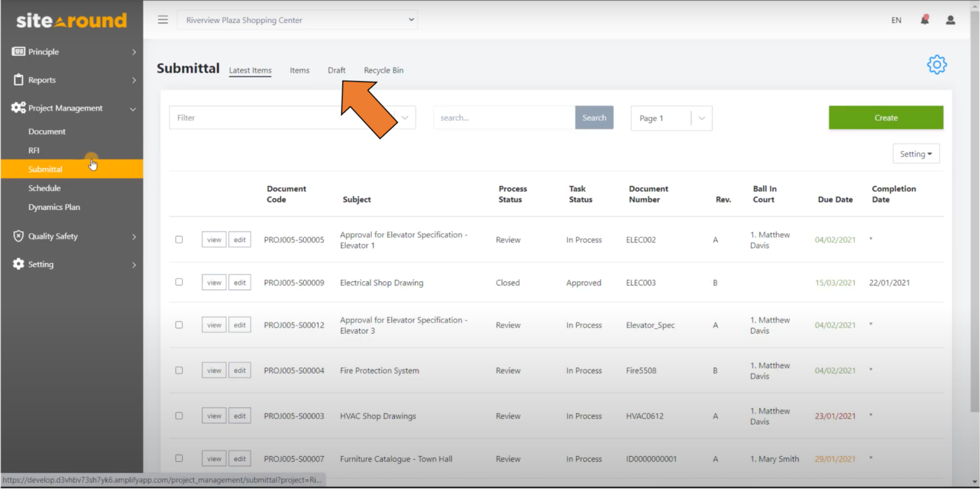Click the Quality Safety shield icon
Image resolution: width=980 pixels, height=489 pixels.
coord(18,236)
